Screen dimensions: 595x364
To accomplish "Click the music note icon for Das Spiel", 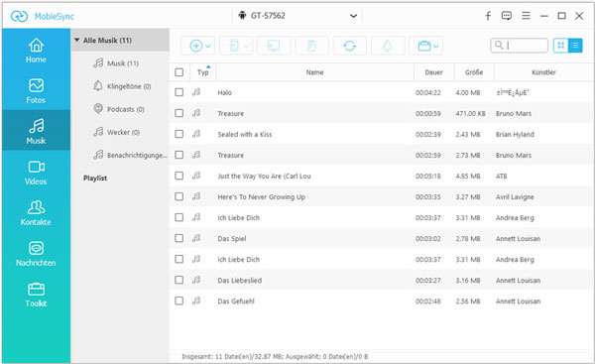I will click(x=196, y=238).
